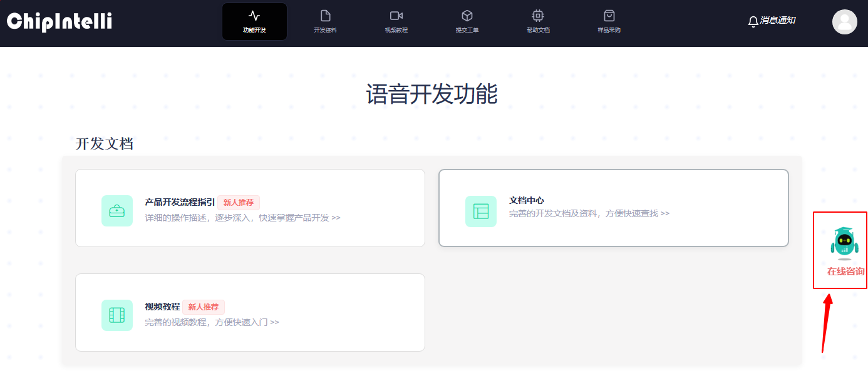Open the 功能开发 tab with waveform icon
Image resolution: width=868 pixels, height=376 pixels.
254,21
